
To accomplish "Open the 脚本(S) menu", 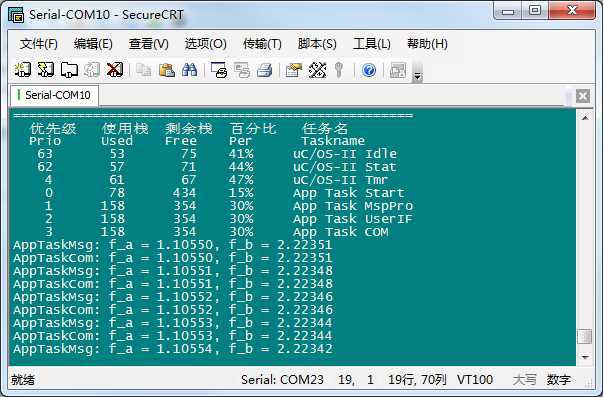I will tap(317, 44).
